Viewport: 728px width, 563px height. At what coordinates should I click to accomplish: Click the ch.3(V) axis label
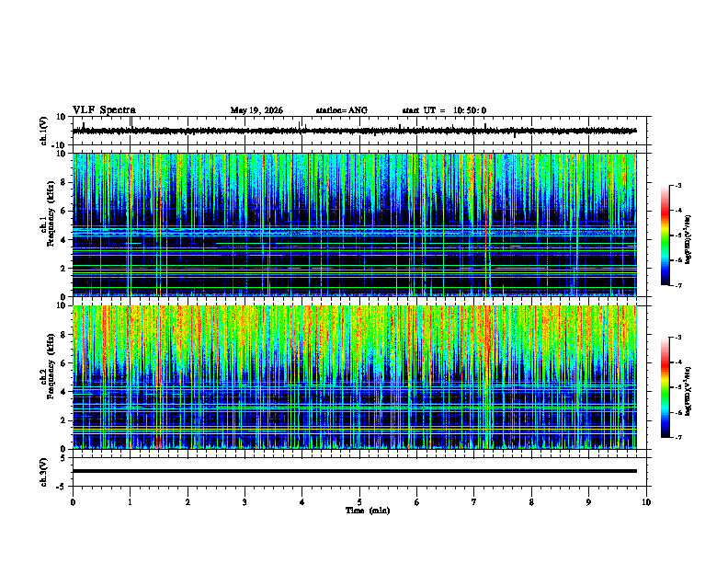tap(44, 472)
